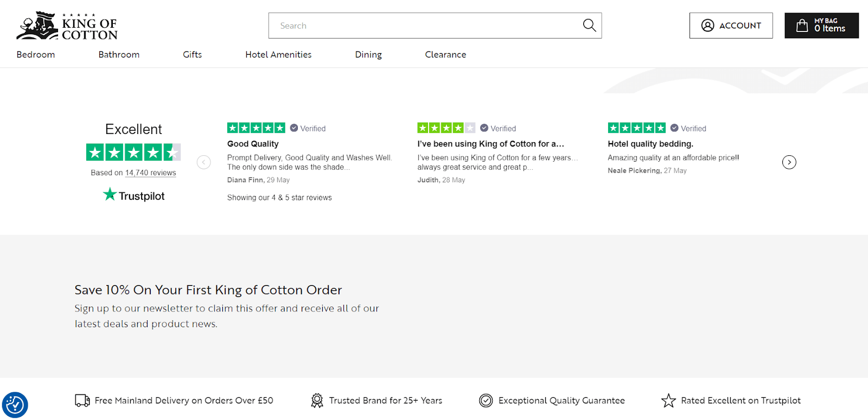Click the Trustpilot outline star icon

(668, 400)
